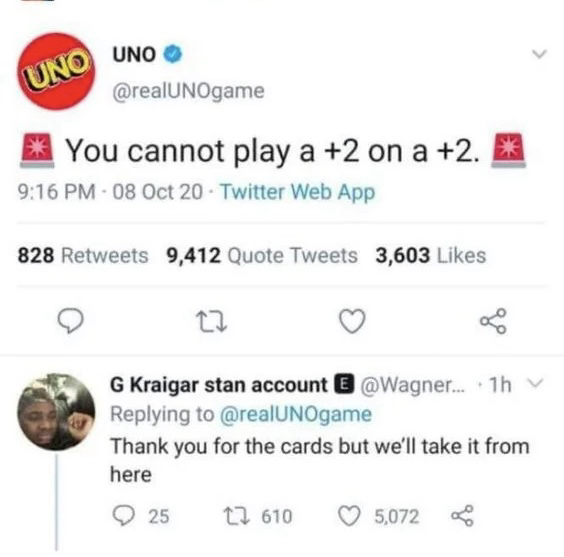Viewport: 564px width, 557px height.
Task: Open G Kraigar stan account avatar
Action: [56, 412]
